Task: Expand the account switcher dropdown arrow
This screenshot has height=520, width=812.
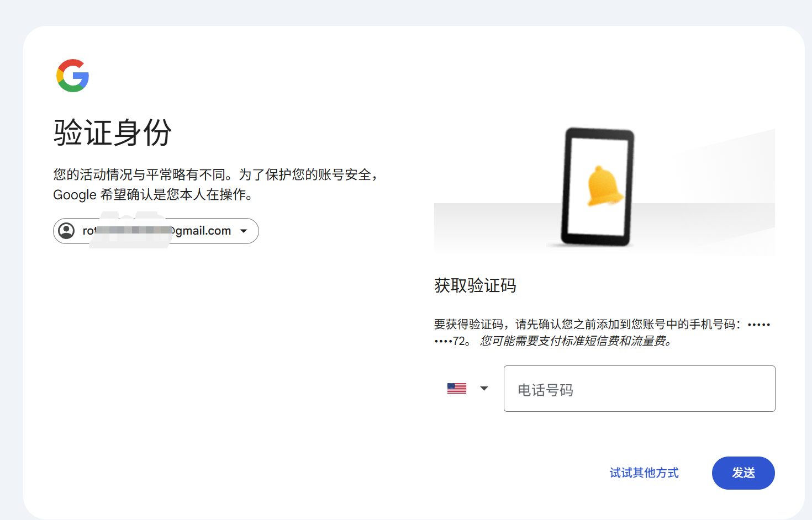Action: pyautogui.click(x=244, y=231)
